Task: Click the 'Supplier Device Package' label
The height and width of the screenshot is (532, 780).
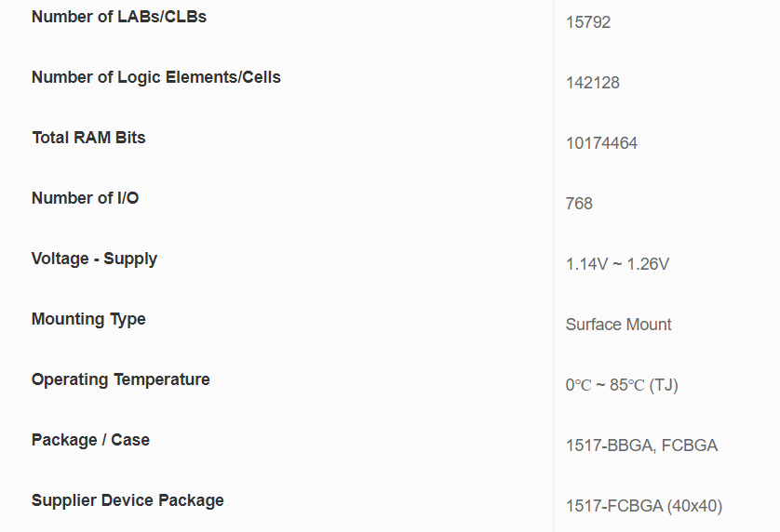Action: coord(128,500)
